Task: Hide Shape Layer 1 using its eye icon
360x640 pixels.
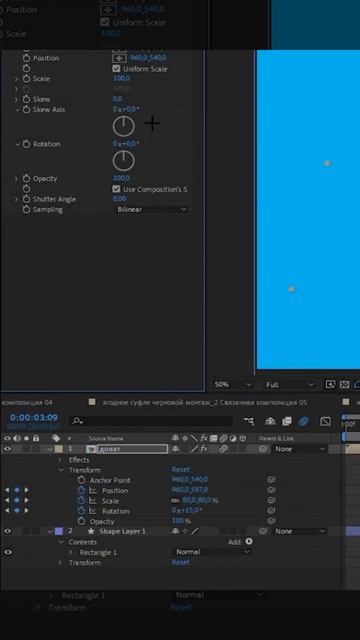Action: point(7,531)
